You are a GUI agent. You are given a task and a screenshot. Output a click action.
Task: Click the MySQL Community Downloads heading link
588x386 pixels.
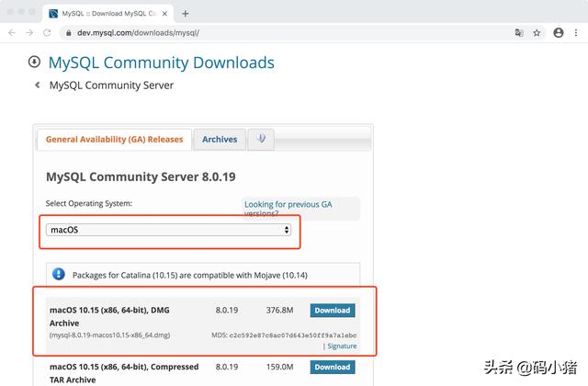pyautogui.click(x=162, y=62)
